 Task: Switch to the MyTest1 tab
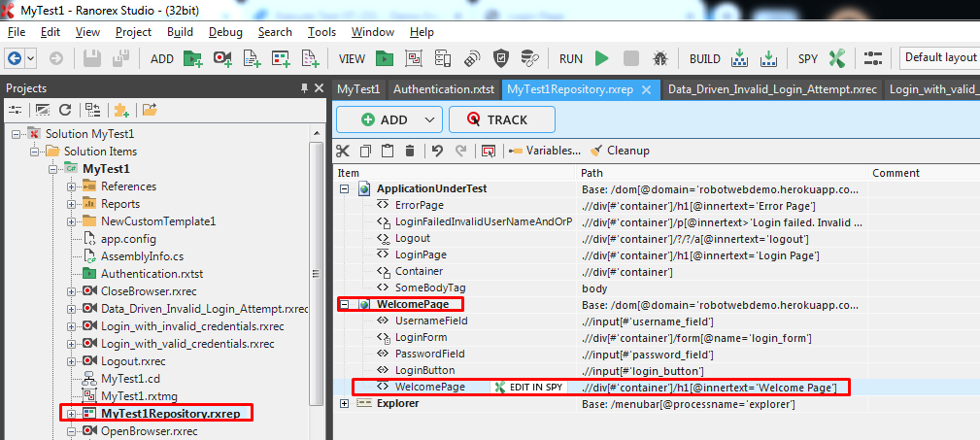358,89
